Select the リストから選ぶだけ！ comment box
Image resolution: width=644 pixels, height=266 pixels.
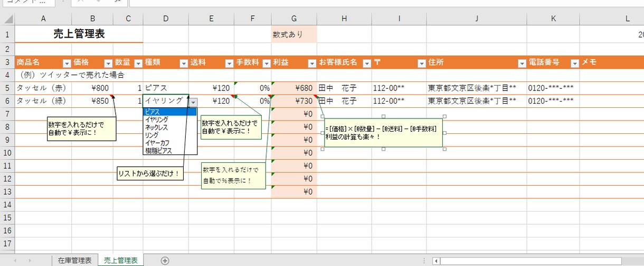(150, 175)
